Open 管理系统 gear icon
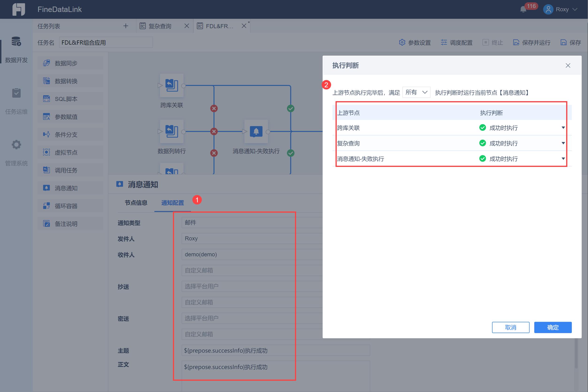This screenshot has height=392, width=588. tap(16, 145)
